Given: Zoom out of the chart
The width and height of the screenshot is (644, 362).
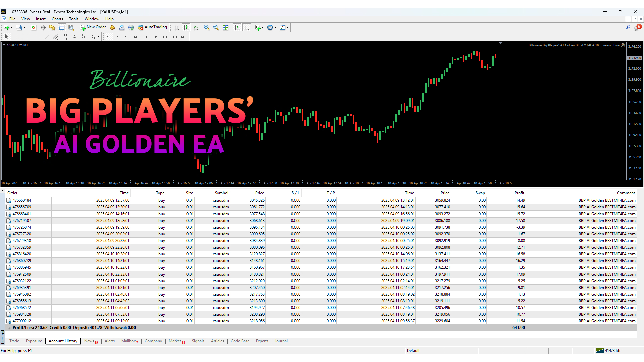Looking at the screenshot, I should point(216,27).
